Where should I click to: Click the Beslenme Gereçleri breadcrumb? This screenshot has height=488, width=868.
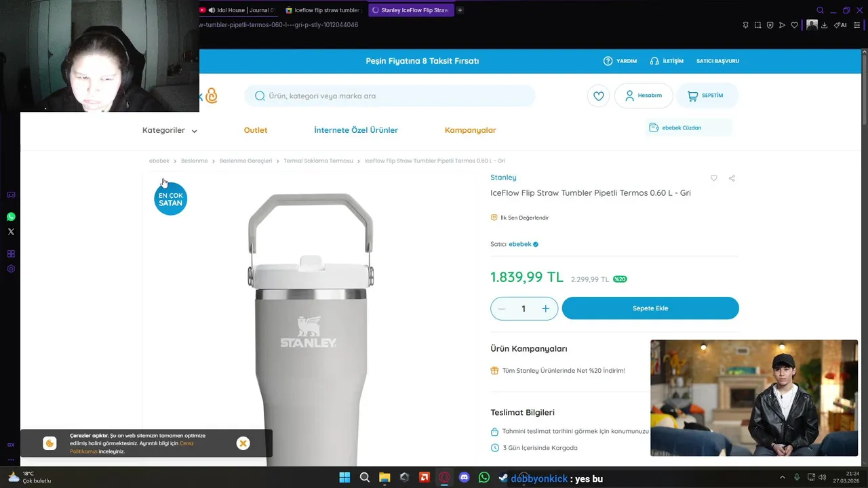pyautogui.click(x=245, y=161)
